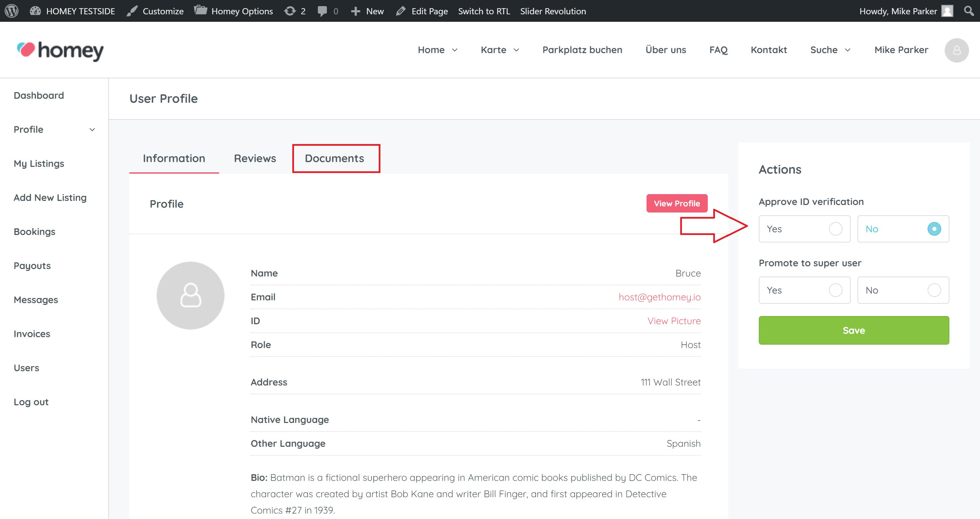This screenshot has width=980, height=519.
Task: Click Howdy, Mike Parker text
Action: coord(898,11)
